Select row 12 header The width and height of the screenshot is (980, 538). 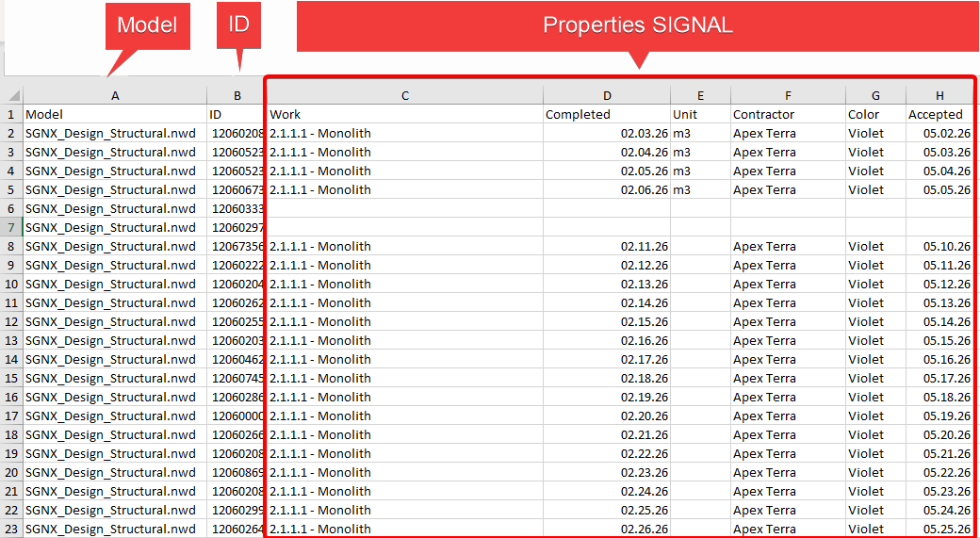tap(11, 321)
